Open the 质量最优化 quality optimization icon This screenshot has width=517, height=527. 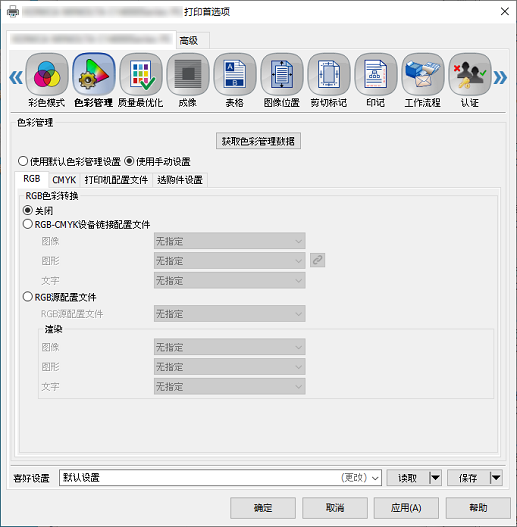tap(141, 75)
